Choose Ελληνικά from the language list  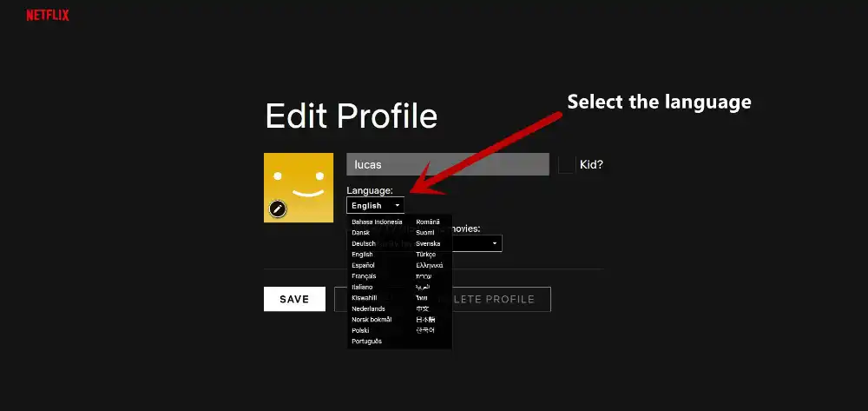coord(429,265)
